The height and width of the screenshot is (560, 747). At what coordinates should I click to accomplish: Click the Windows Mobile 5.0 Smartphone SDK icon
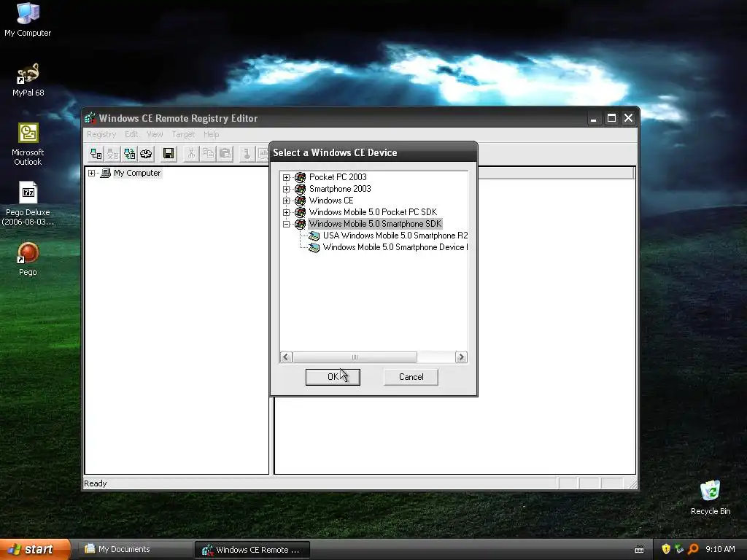[x=300, y=224]
